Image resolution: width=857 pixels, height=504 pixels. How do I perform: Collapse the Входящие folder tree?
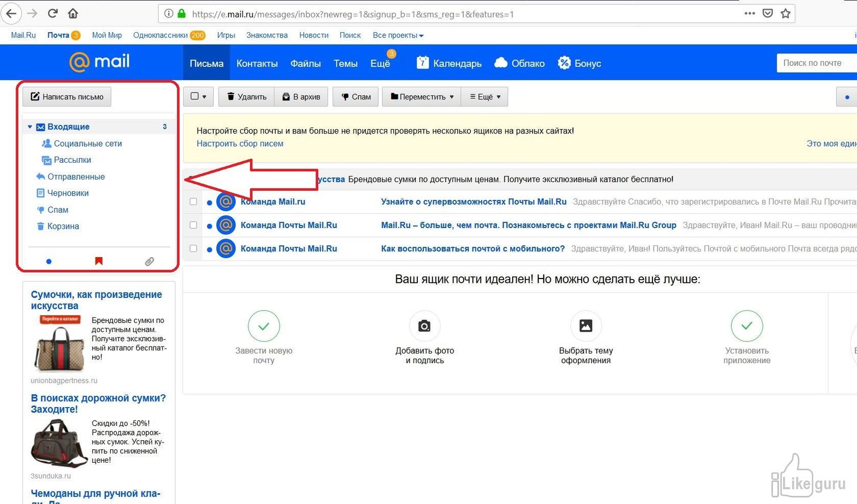30,127
